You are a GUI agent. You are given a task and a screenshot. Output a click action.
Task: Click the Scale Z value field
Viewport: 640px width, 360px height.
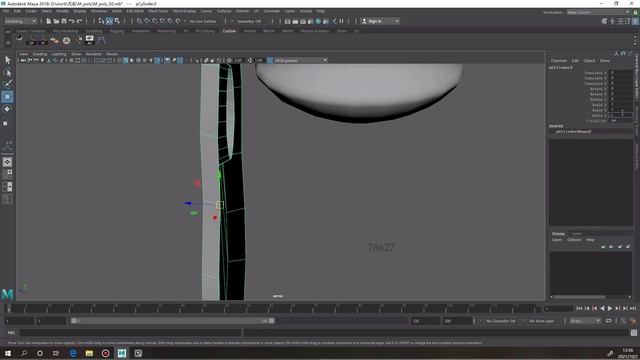pos(620,116)
